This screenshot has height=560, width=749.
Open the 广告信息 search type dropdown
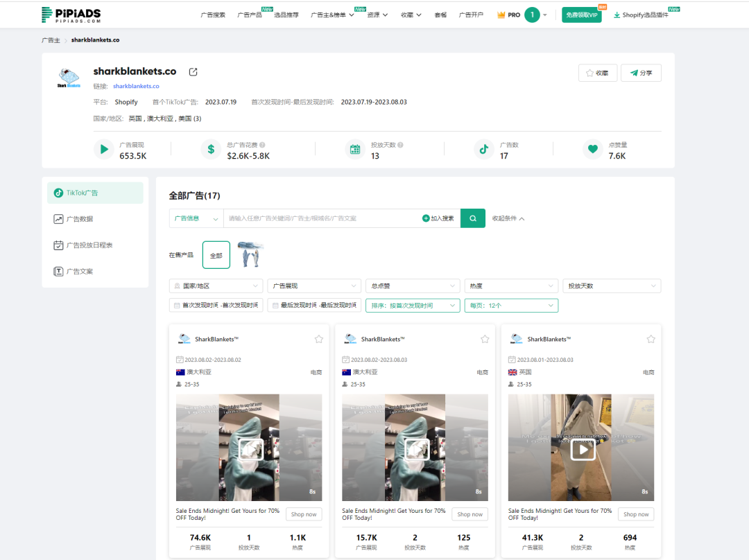click(x=196, y=218)
